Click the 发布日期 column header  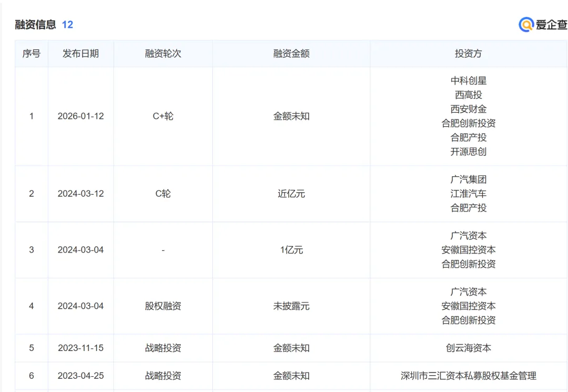point(81,54)
